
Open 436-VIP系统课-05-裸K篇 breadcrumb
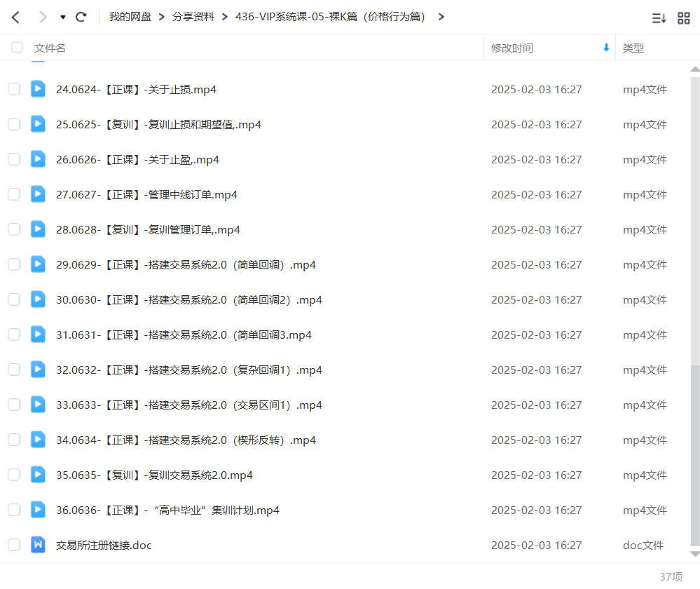point(330,17)
